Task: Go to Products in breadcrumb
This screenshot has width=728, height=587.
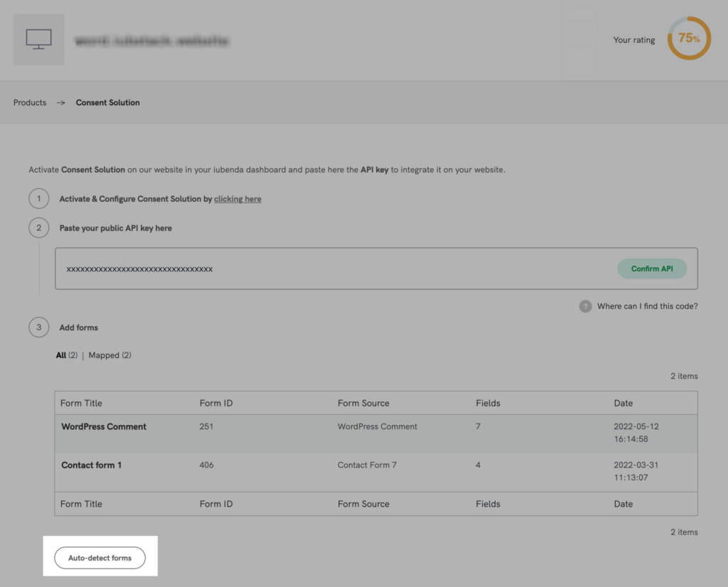Action: point(30,102)
